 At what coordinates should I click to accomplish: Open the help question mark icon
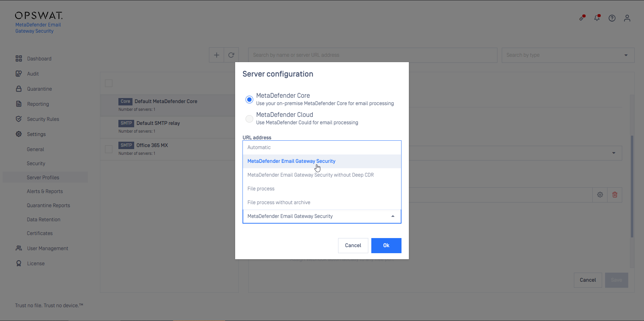point(612,18)
